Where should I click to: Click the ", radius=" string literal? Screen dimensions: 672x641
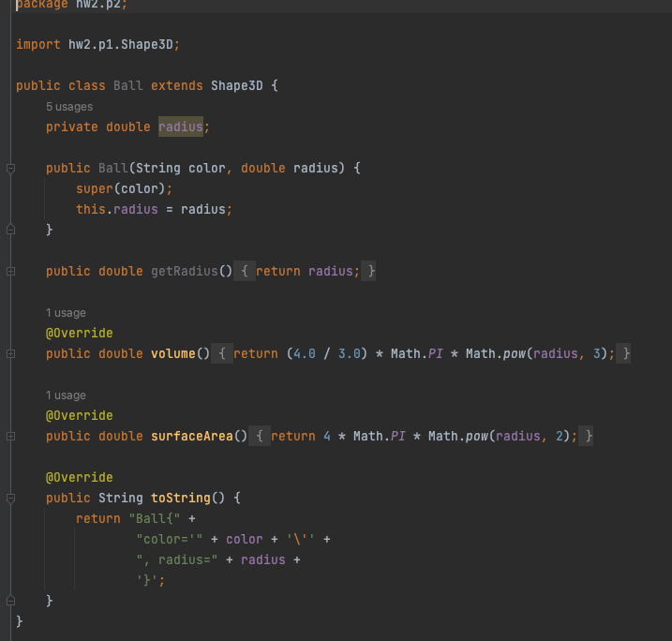pos(177,559)
